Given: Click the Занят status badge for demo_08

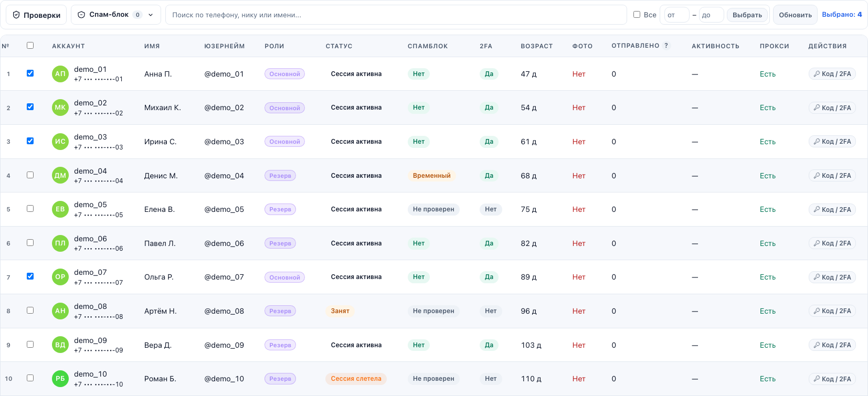Looking at the screenshot, I should click(340, 311).
